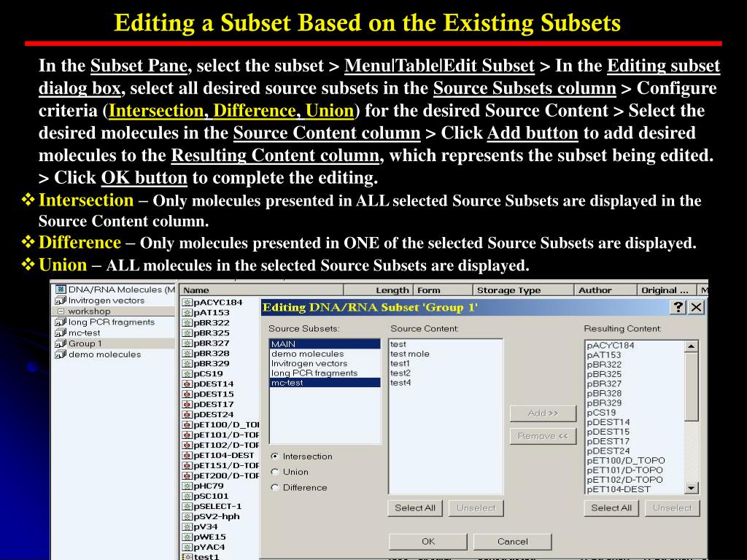
Task: Click the pHC79 molecule icon
Action: [187, 486]
